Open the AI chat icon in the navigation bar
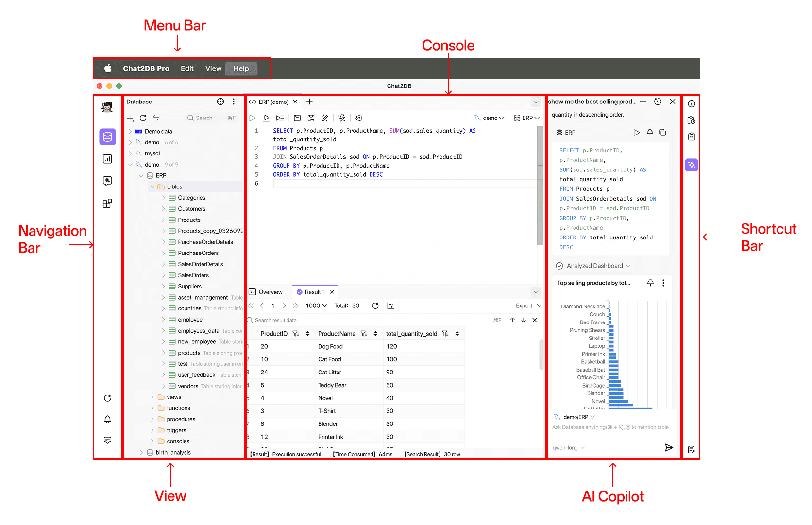This screenshot has height=525, width=812. (x=107, y=181)
